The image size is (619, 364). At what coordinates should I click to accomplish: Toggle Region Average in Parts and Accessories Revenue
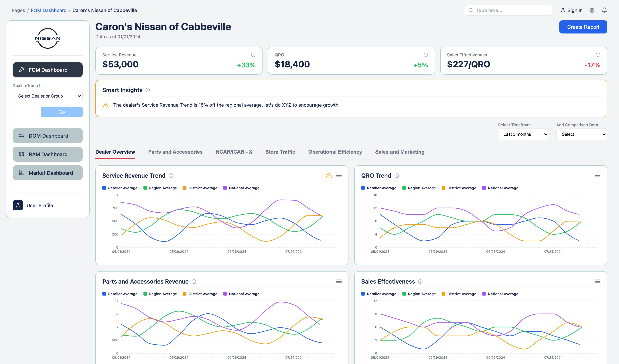(160, 294)
